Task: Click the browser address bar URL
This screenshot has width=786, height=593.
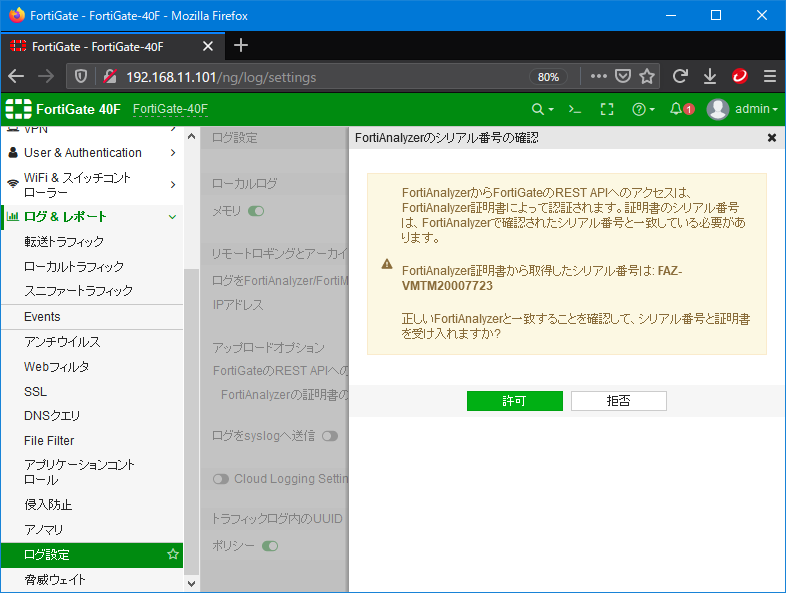Action: point(221,77)
